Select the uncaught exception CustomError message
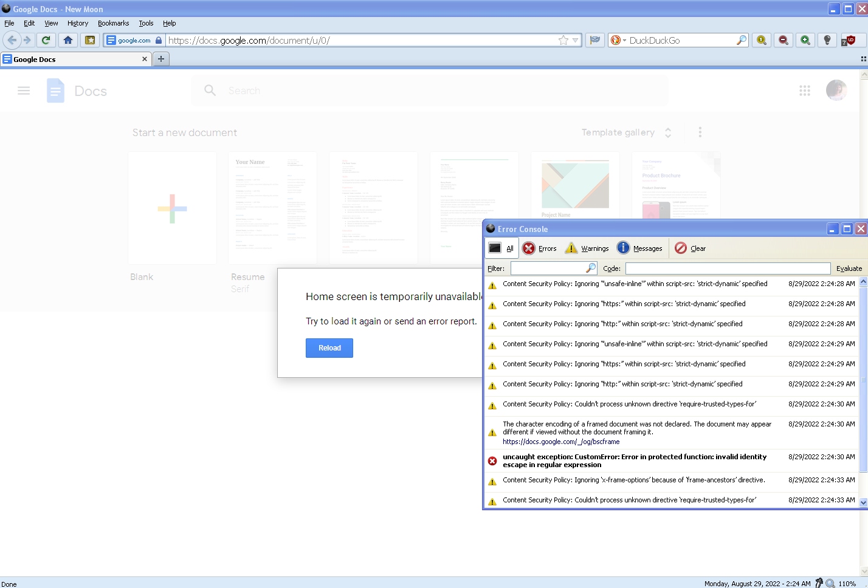 pyautogui.click(x=672, y=461)
